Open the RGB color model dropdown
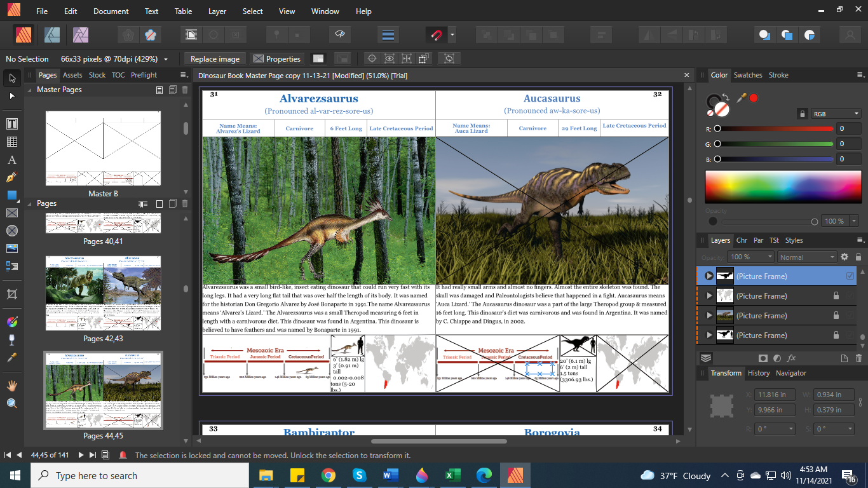The width and height of the screenshot is (868, 488). [x=837, y=113]
